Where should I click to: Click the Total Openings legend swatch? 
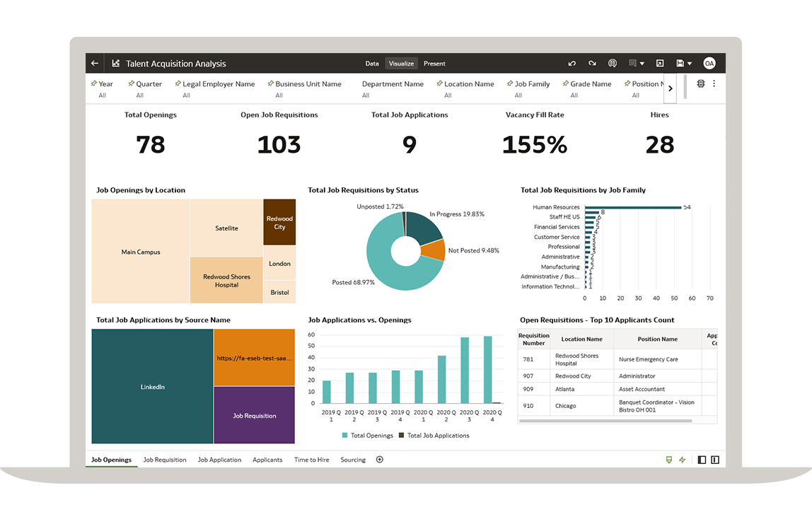coord(345,436)
